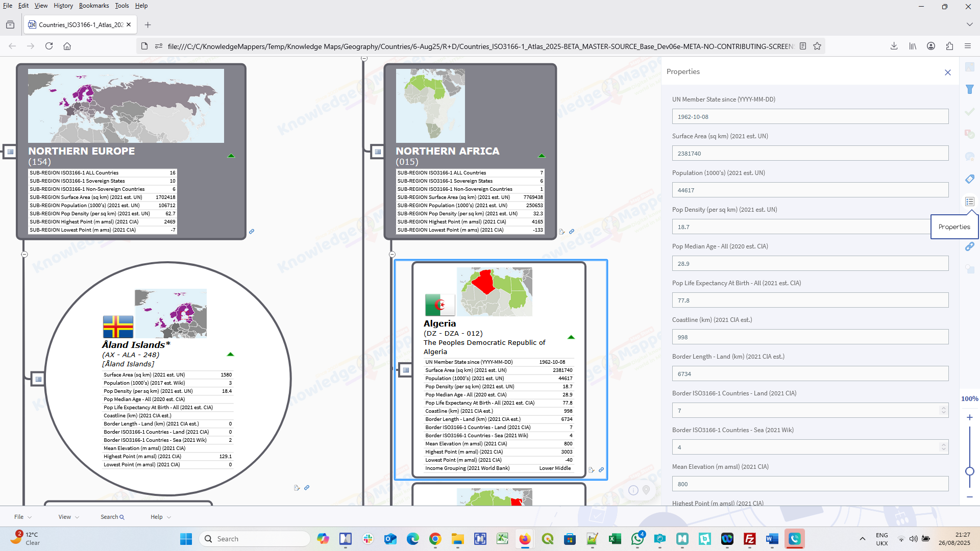The height and width of the screenshot is (551, 980).
Task: Click the notes icon left of Algeria node
Action: tap(406, 370)
